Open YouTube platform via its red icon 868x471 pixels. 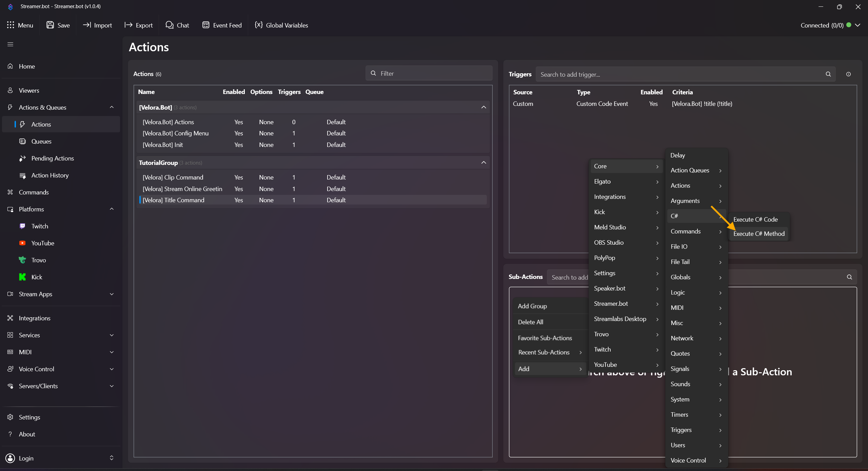point(22,243)
